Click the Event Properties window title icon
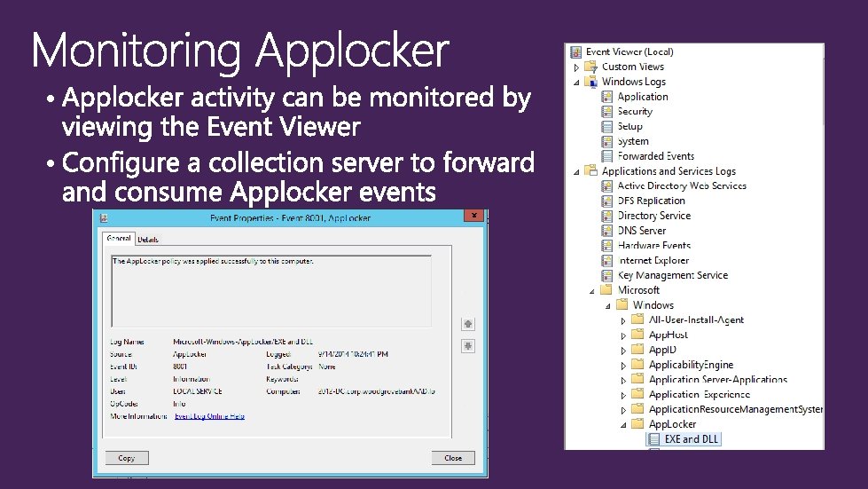 [104, 218]
